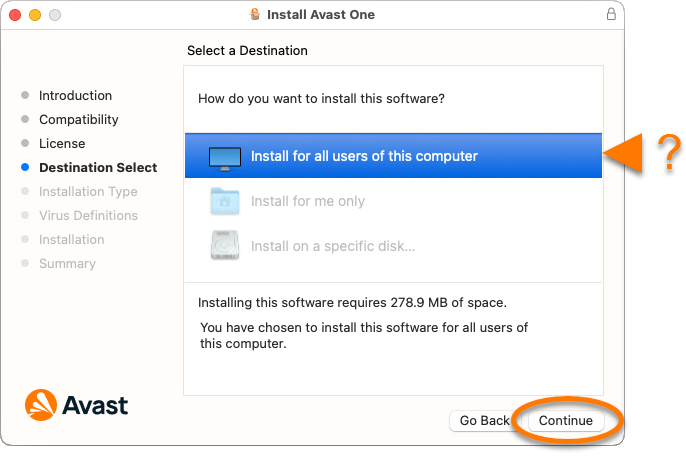Click the orange arrow pointer graphic
686x456 pixels.
point(623,153)
